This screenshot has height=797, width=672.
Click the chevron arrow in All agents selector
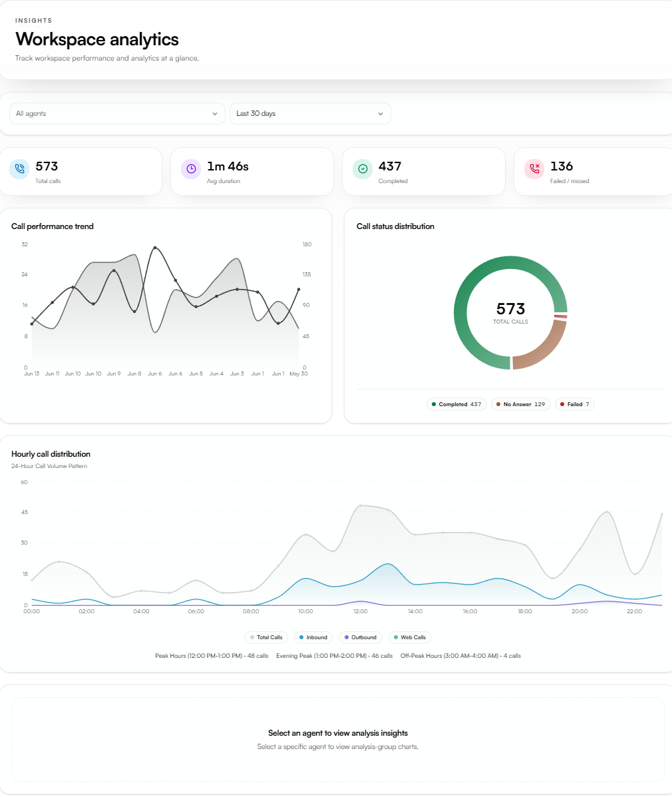click(x=215, y=114)
